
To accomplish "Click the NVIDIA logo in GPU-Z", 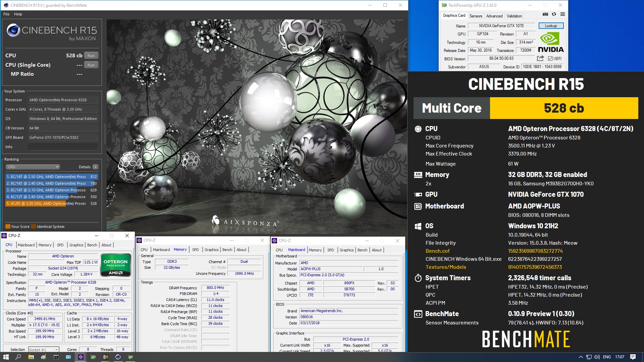I will click(551, 42).
